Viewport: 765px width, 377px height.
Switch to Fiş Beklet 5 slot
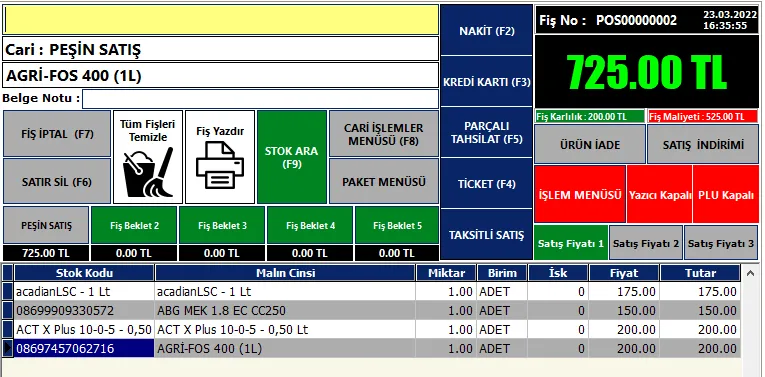coord(397,225)
